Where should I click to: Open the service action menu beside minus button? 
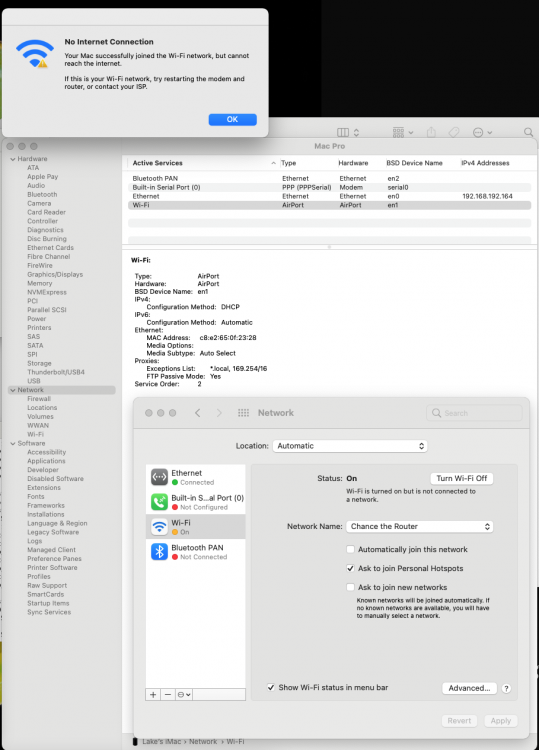[184, 695]
